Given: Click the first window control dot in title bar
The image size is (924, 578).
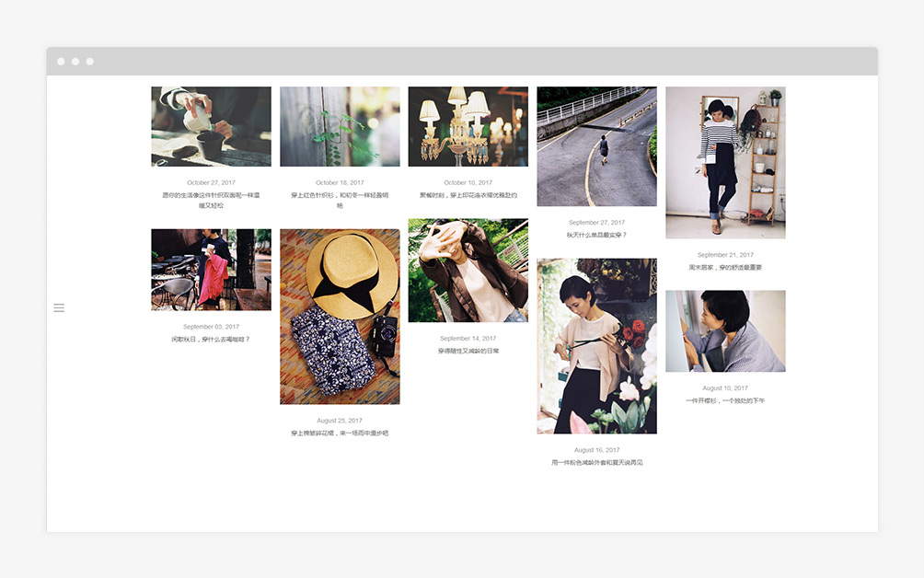Looking at the screenshot, I should click(x=61, y=62).
